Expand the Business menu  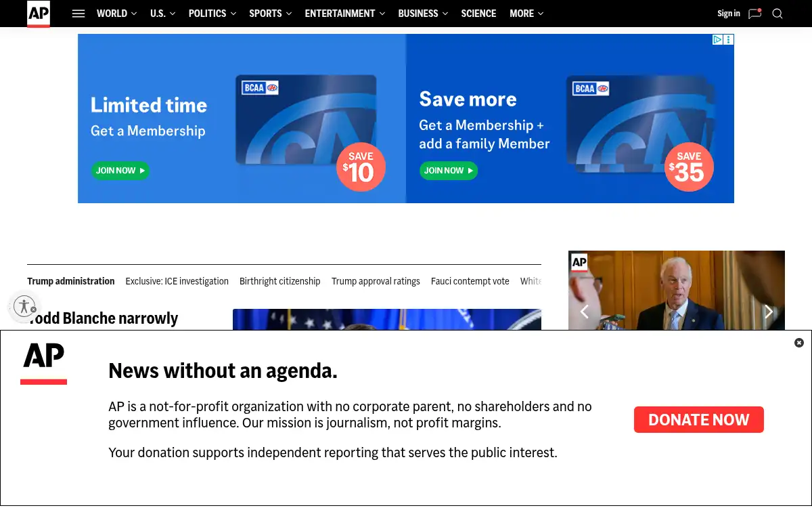423,14
